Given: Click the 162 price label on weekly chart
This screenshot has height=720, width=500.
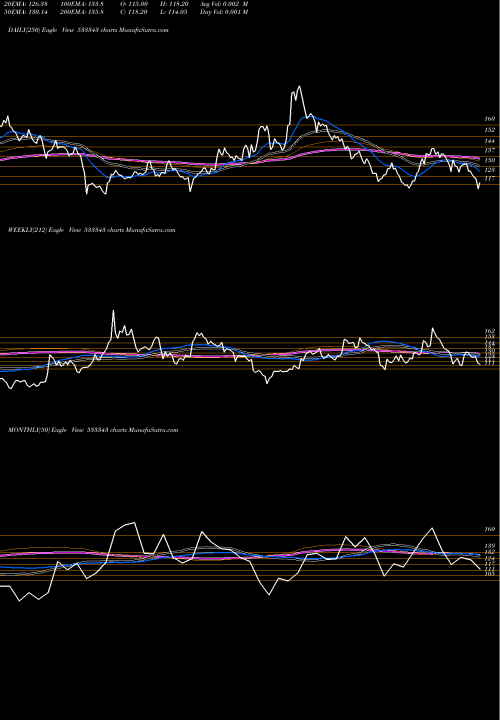Looking at the screenshot, I should (489, 331).
